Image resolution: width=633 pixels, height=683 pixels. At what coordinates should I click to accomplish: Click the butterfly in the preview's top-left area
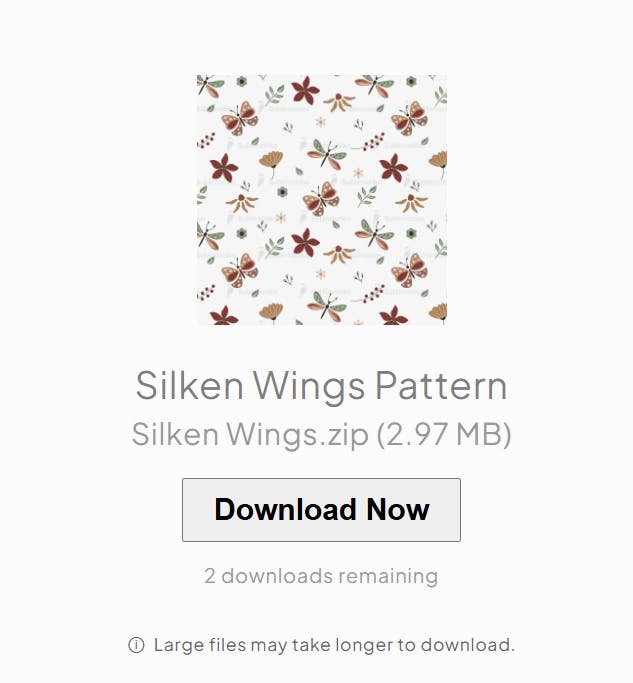[x=240, y=118]
